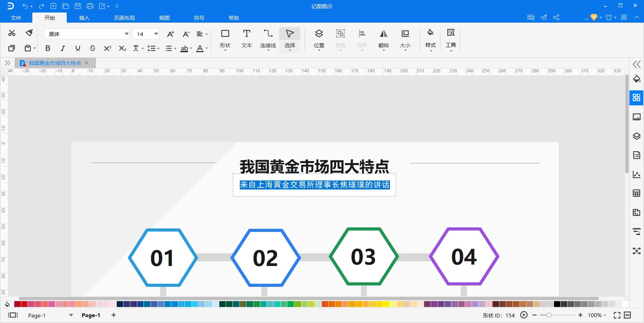The image size is (644, 323).
Task: Click the Undo arrow icon
Action: tap(24, 6)
